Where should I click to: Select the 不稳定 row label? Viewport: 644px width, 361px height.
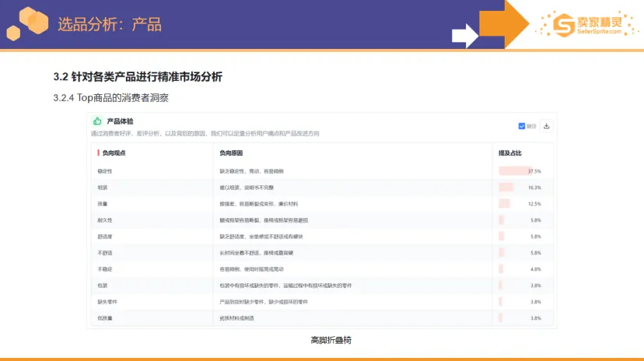coord(105,269)
